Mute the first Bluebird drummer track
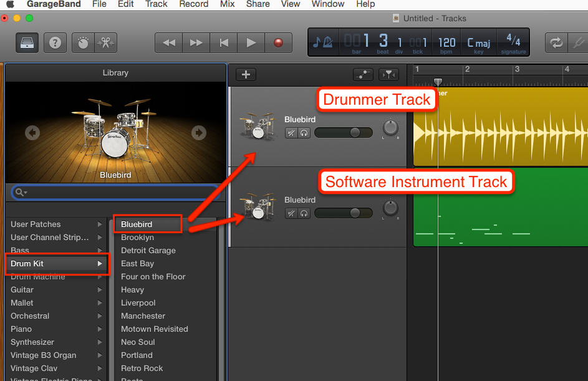Screen dimensions: 588x381 click(x=291, y=133)
